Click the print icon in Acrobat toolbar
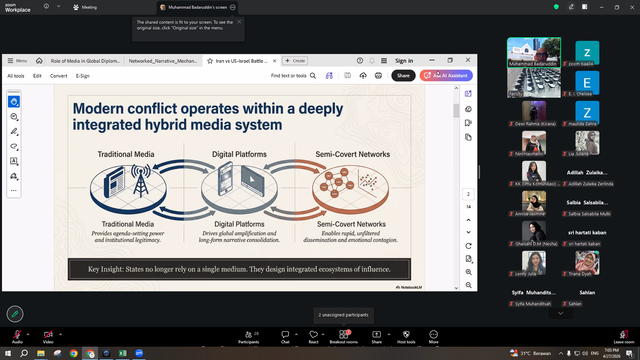Image resolution: width=640 pixels, height=360 pixels. 378,76
